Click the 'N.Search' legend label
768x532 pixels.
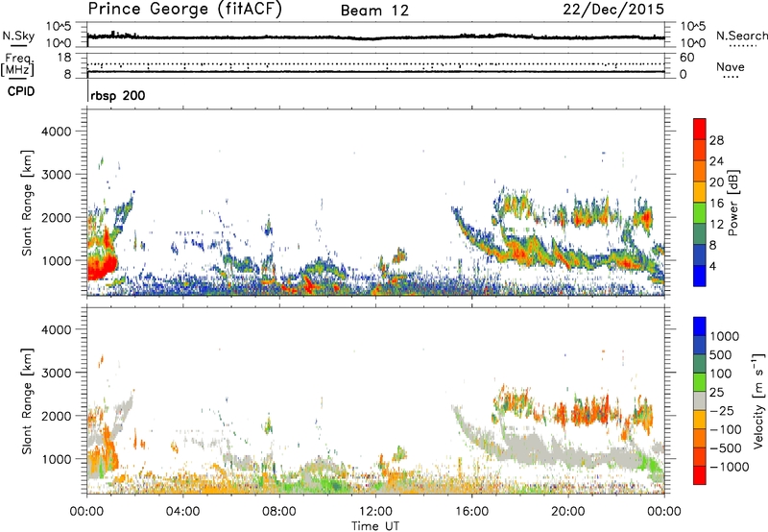(741, 36)
